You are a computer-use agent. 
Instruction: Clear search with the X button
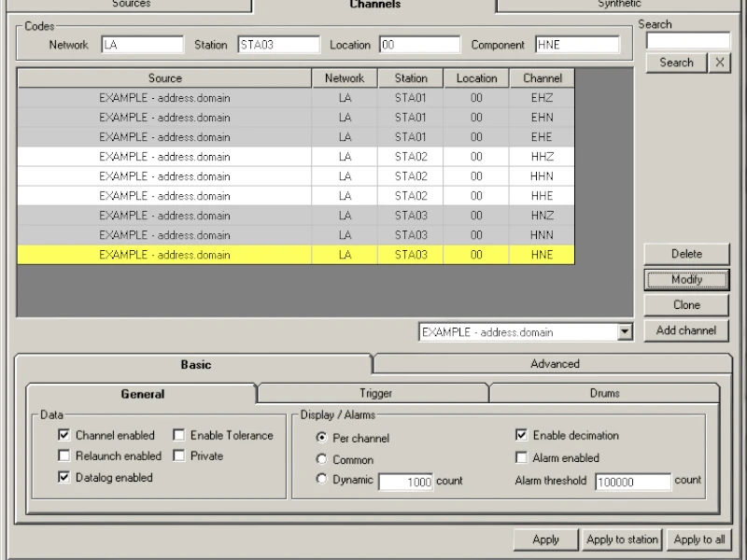point(718,63)
